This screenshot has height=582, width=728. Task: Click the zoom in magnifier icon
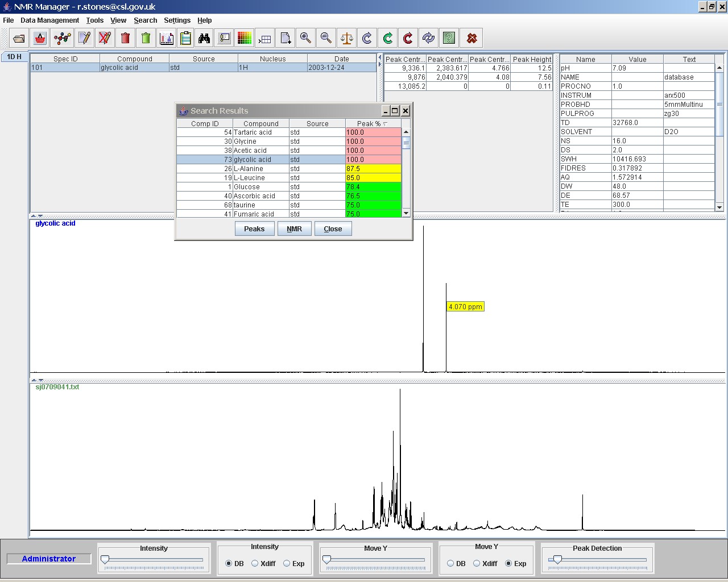click(x=305, y=38)
